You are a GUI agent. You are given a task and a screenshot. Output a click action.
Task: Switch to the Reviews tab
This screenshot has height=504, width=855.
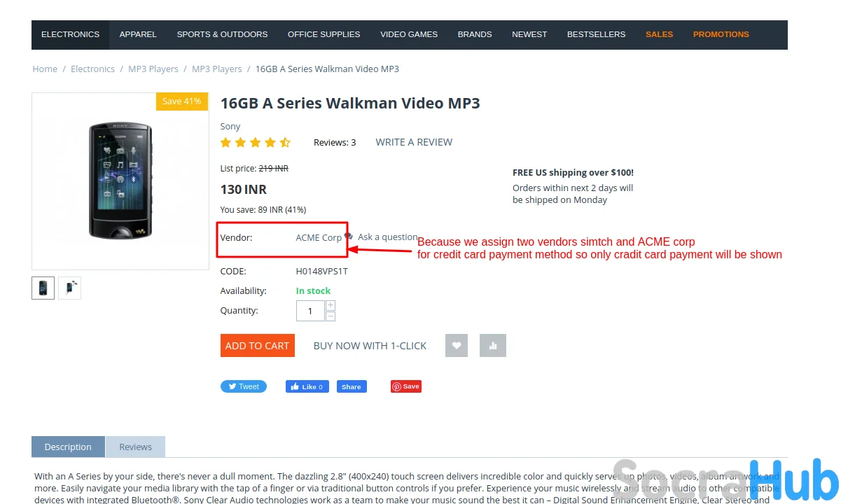click(135, 447)
